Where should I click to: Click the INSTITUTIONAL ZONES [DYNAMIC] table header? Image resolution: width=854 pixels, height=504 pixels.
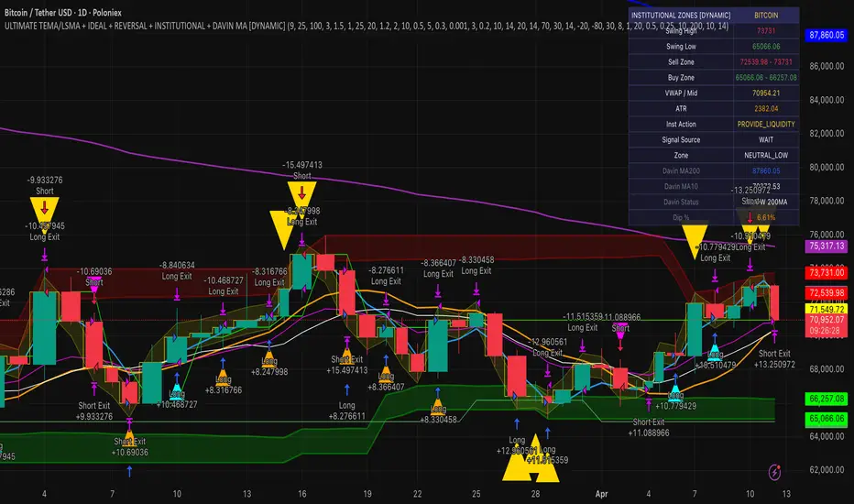(x=681, y=16)
